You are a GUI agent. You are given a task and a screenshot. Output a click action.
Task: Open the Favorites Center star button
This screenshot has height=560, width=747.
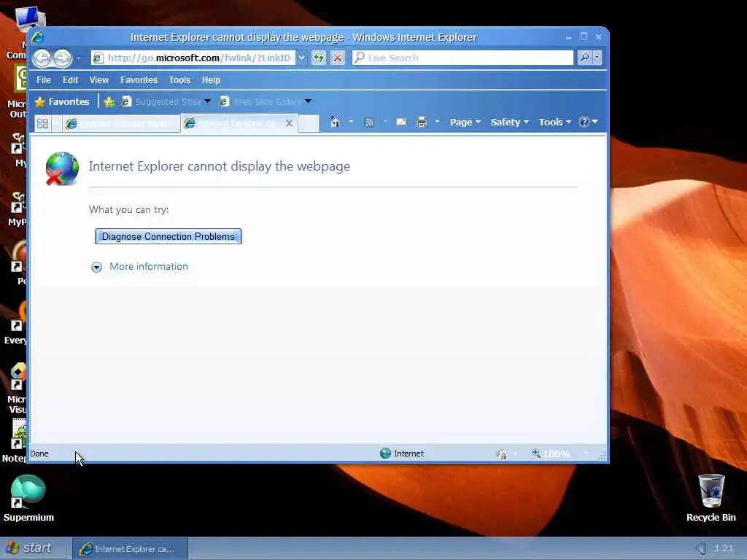(62, 101)
